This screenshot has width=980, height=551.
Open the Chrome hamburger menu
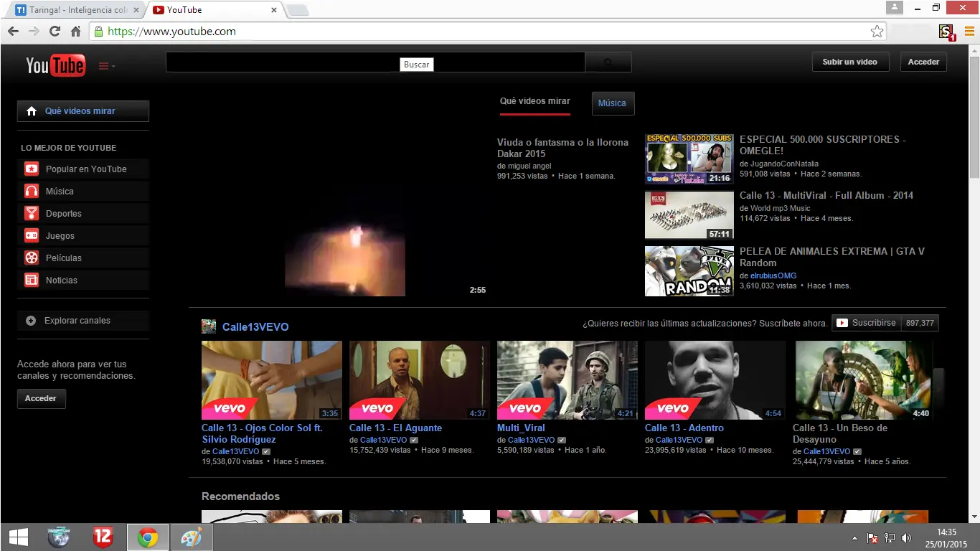(969, 32)
